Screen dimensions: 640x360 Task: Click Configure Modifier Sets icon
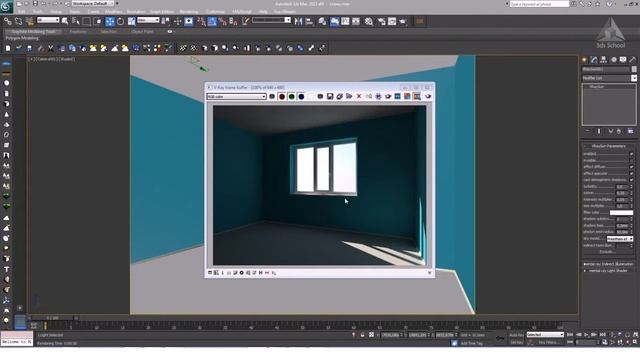tap(631, 131)
